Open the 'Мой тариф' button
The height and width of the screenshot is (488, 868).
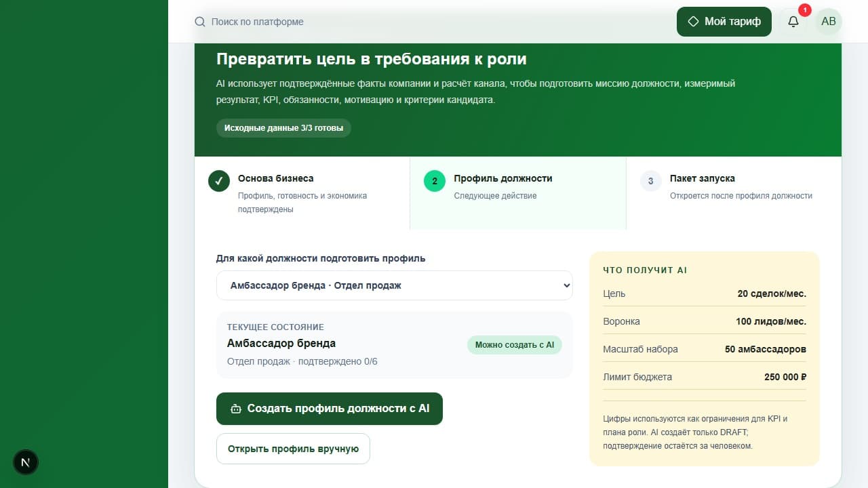724,22
